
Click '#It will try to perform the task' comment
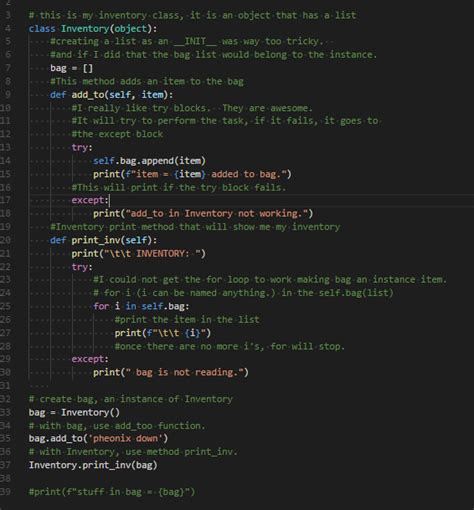click(x=225, y=121)
